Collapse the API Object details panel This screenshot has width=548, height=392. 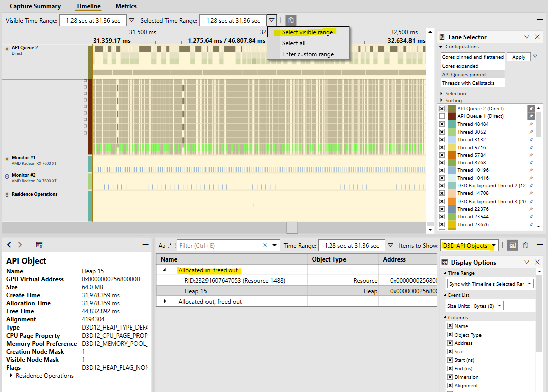click(146, 245)
